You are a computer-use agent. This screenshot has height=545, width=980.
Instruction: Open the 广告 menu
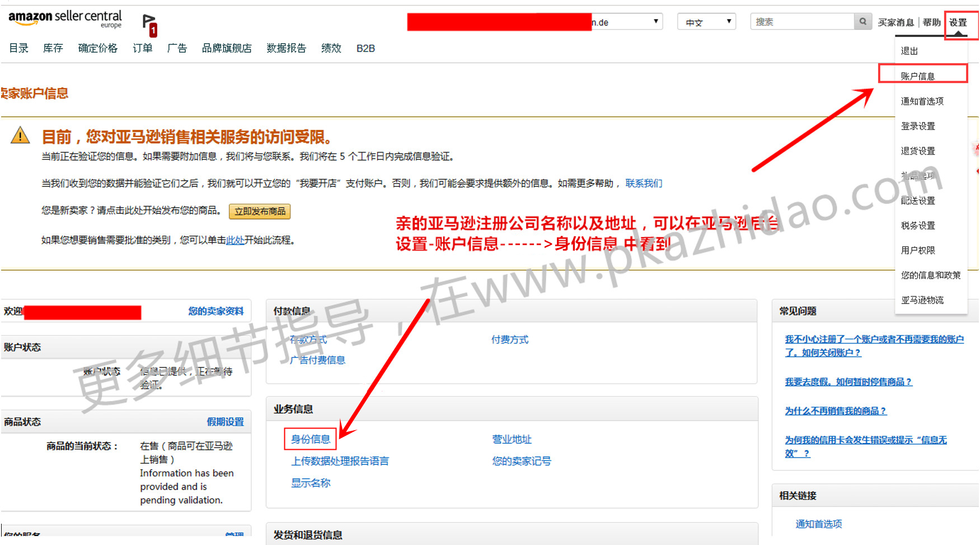point(177,48)
